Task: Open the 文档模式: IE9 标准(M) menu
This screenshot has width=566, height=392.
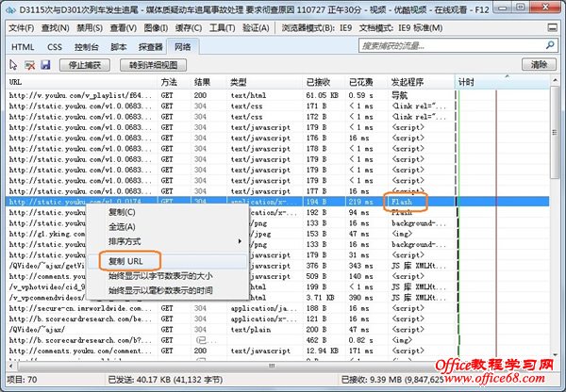Action: [401, 27]
